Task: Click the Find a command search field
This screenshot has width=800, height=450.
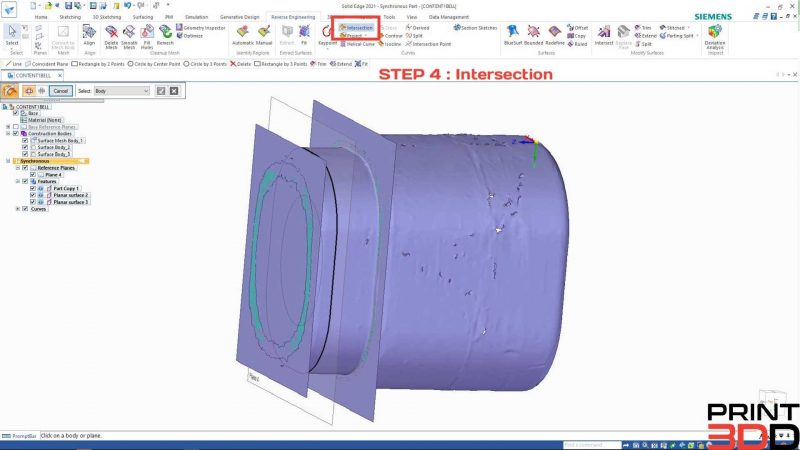Action: pos(592,445)
